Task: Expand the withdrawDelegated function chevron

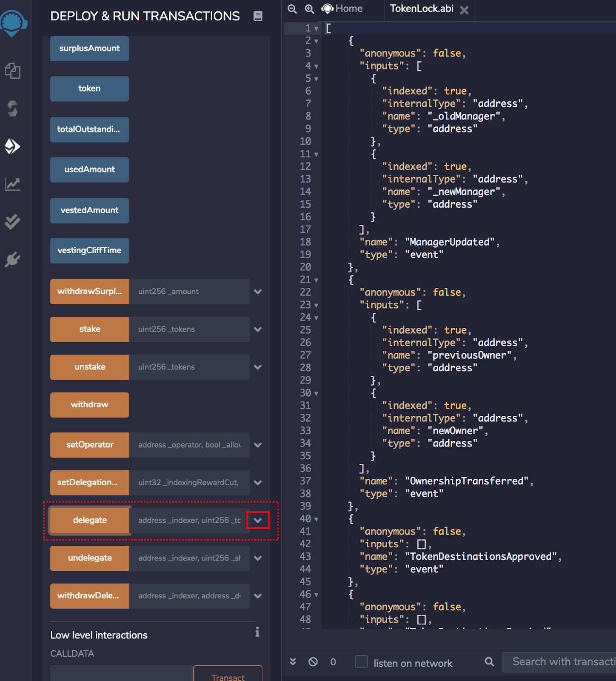Action: (x=258, y=596)
